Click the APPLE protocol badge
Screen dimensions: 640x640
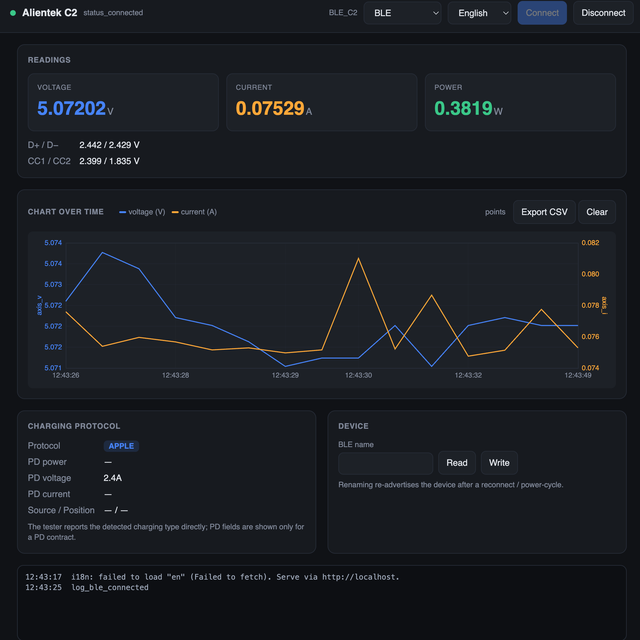(x=121, y=446)
